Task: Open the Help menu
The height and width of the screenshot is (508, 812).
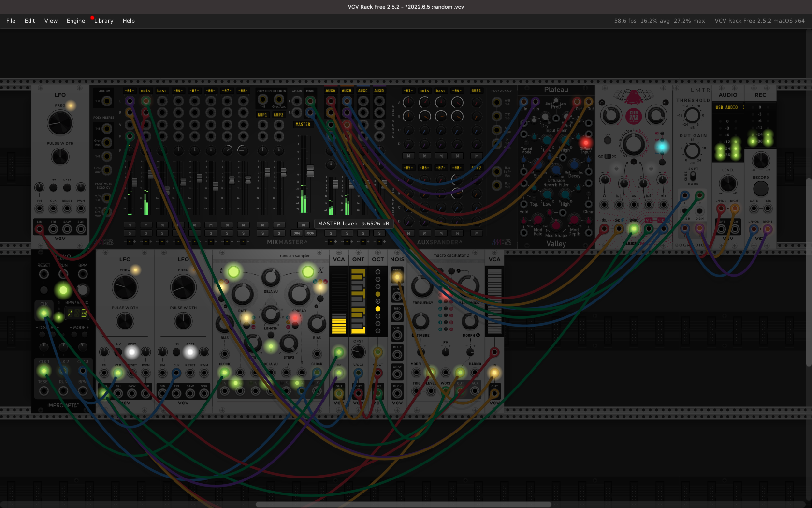Action: [x=129, y=21]
